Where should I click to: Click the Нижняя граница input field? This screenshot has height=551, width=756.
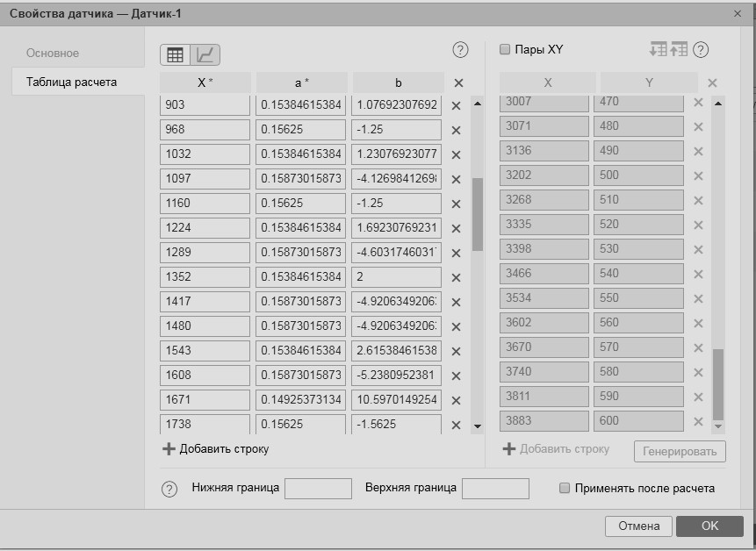[x=318, y=488]
